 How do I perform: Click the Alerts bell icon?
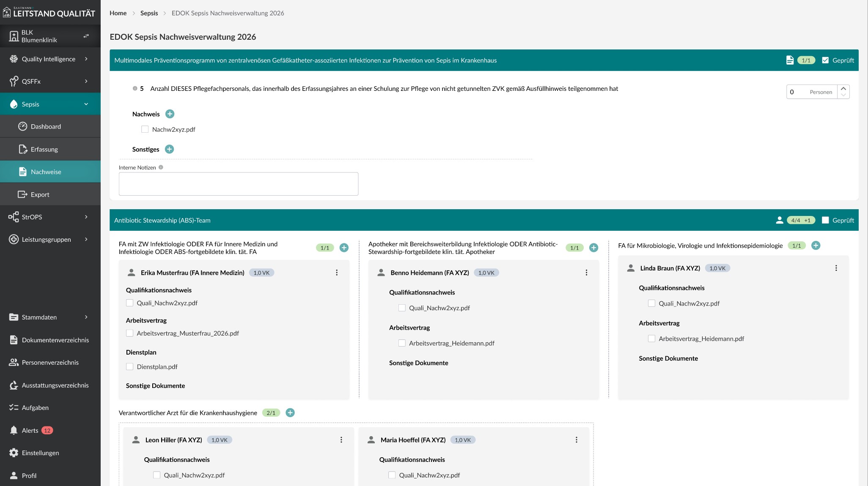(x=14, y=430)
